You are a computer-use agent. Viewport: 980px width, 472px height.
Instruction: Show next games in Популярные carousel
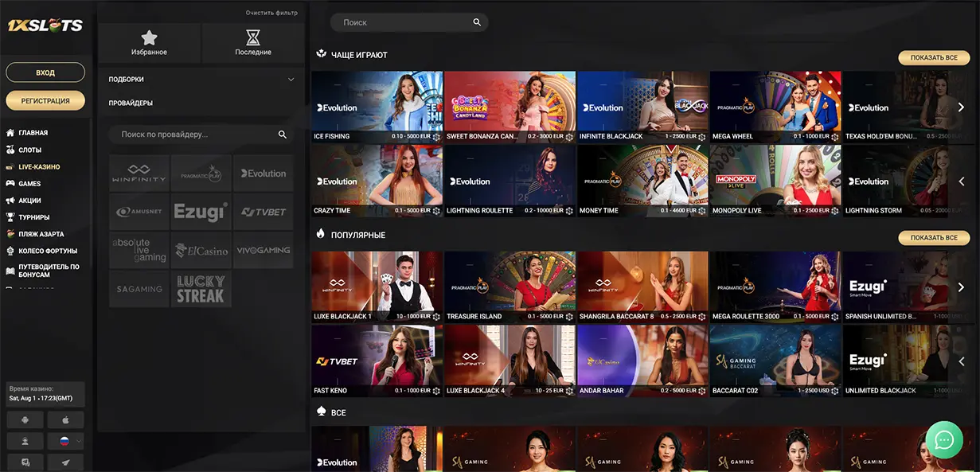coord(961,287)
